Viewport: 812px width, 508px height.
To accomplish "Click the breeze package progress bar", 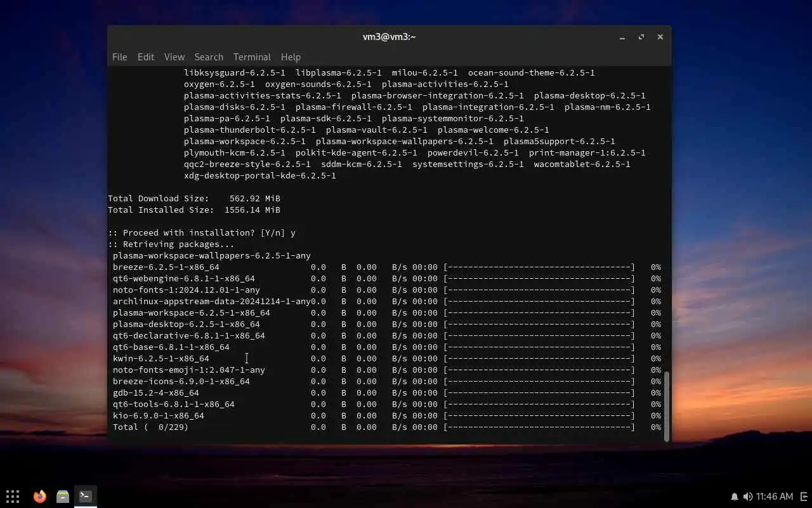I will 539,267.
